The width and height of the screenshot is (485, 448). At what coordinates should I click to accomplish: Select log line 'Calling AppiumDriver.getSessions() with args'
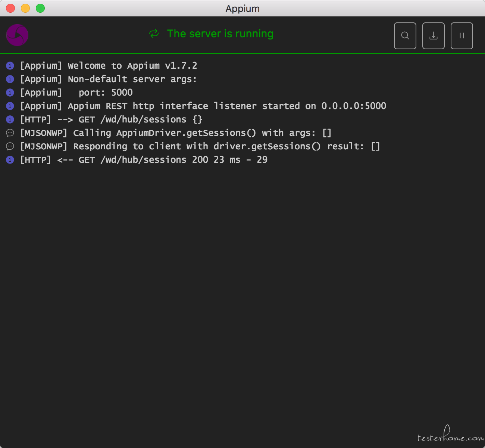click(x=194, y=133)
